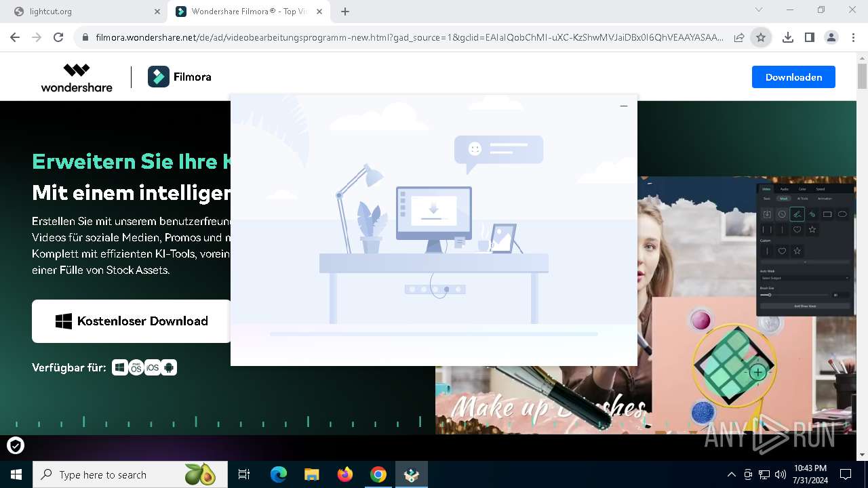Open Task View on the taskbar
This screenshot has height=488, width=868.
[244, 474]
